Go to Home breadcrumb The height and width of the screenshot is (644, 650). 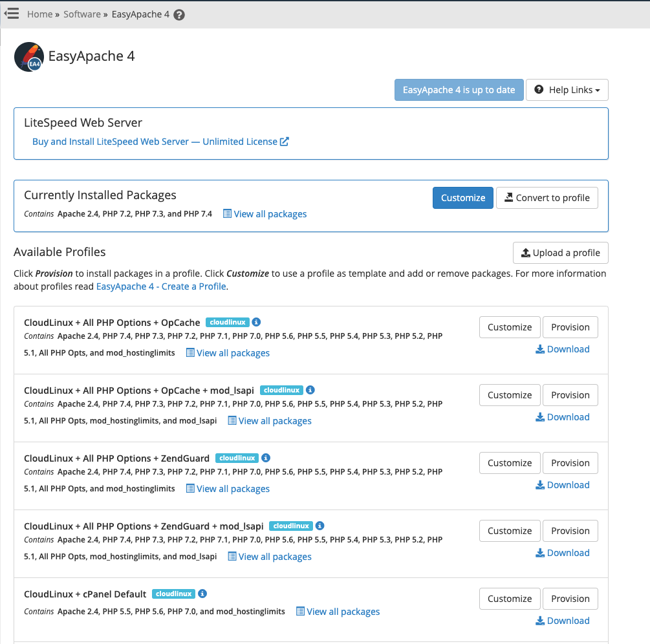pyautogui.click(x=40, y=14)
